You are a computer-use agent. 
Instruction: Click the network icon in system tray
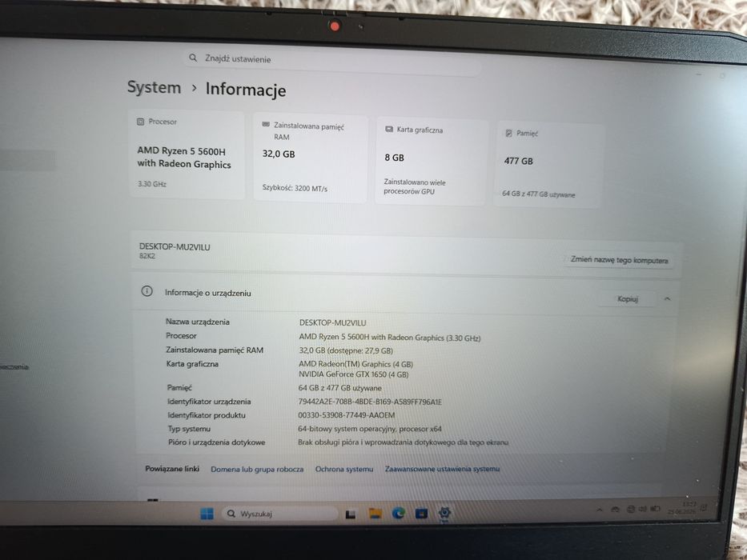coord(630,509)
